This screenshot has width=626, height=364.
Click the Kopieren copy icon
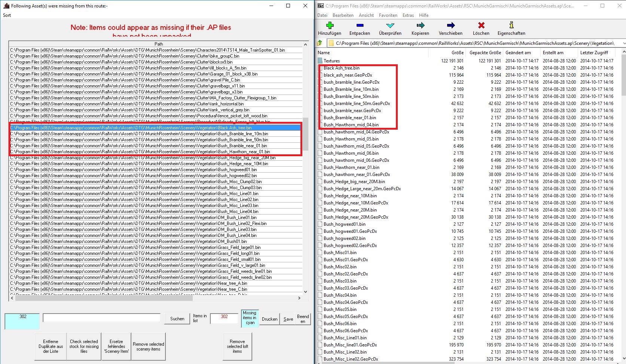tap(420, 25)
